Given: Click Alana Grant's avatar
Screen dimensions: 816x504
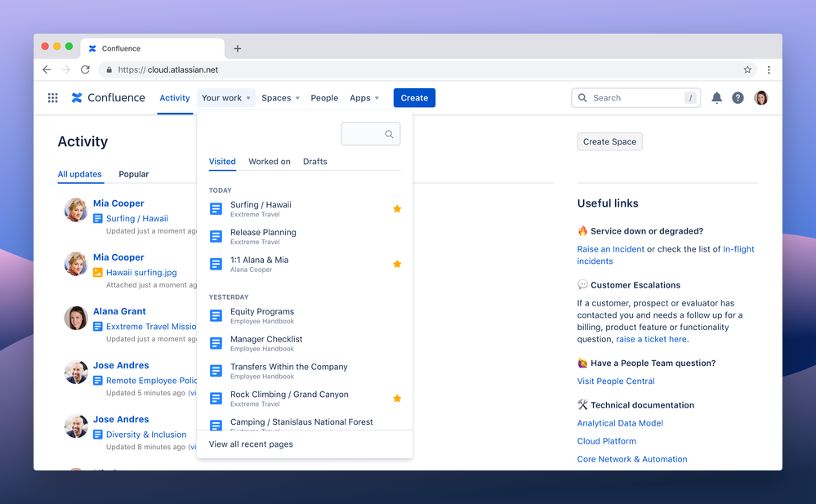Looking at the screenshot, I should [x=76, y=318].
